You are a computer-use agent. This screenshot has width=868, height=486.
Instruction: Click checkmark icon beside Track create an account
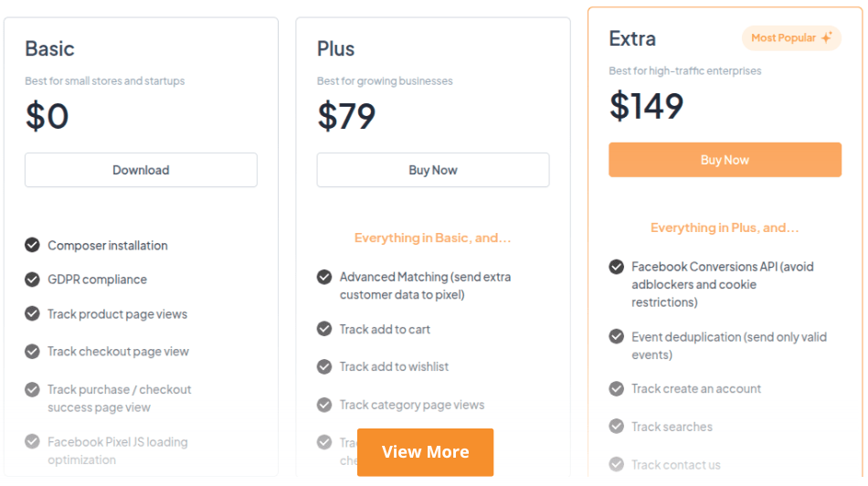coord(617,388)
